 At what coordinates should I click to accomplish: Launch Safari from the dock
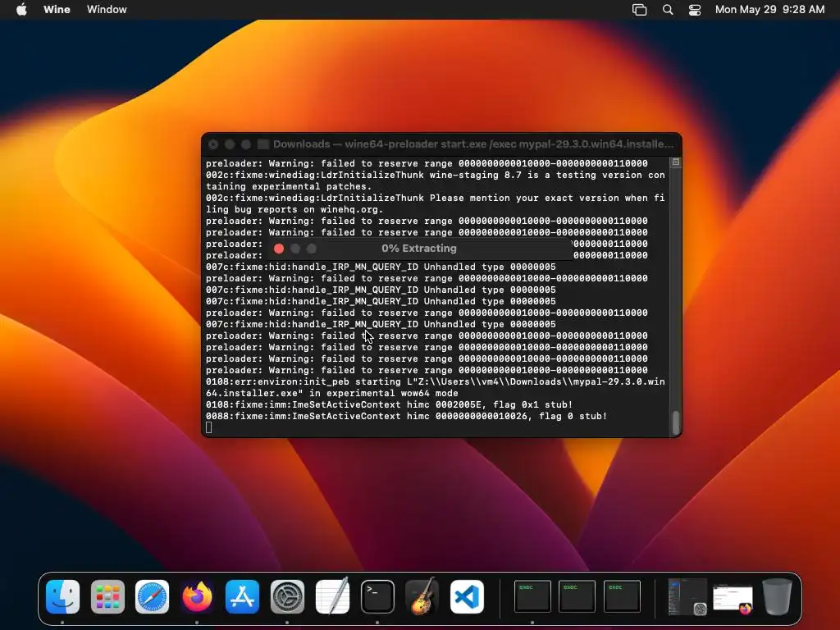click(x=152, y=596)
